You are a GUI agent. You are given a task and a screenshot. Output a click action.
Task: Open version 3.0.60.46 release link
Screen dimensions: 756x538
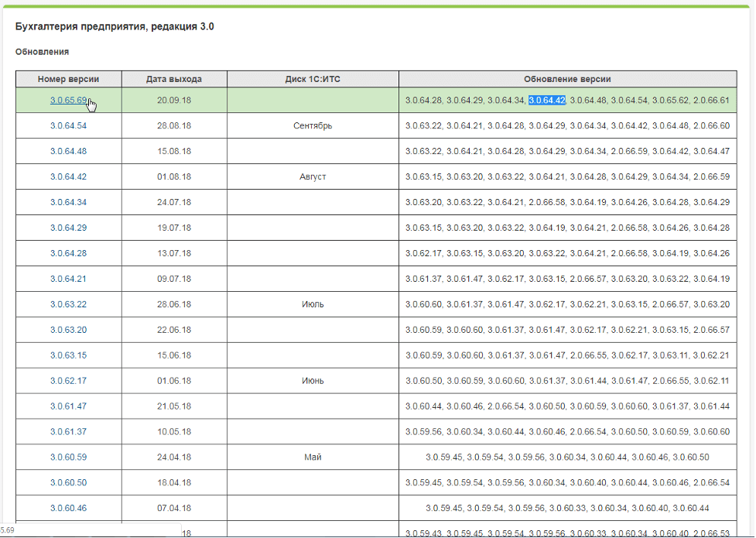68,509
